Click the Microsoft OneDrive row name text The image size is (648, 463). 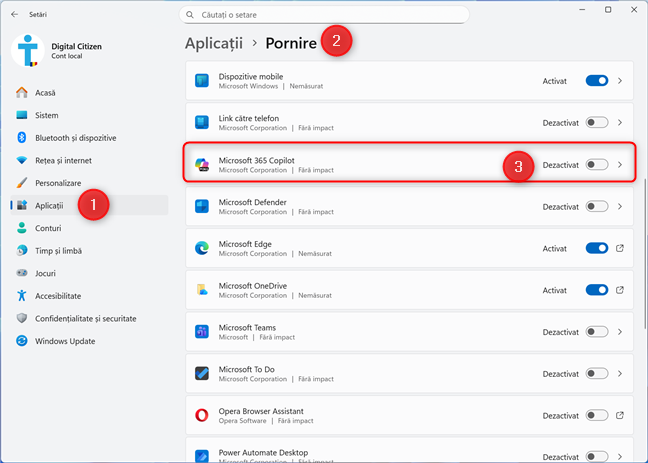pos(253,286)
